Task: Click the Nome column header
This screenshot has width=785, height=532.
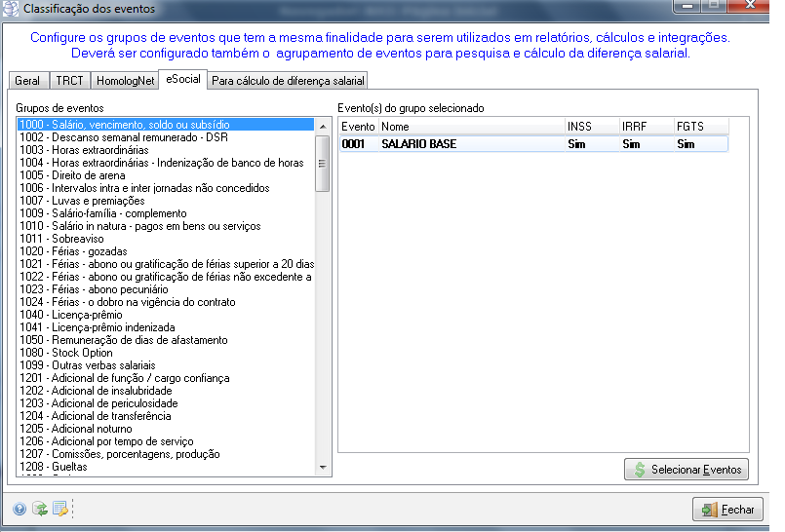Action: click(x=470, y=127)
